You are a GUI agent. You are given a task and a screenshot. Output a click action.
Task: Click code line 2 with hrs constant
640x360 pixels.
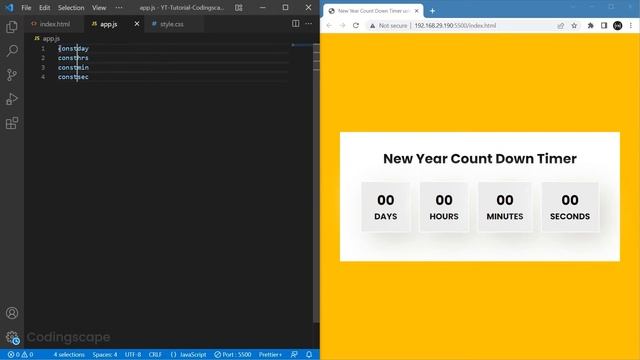(73, 58)
